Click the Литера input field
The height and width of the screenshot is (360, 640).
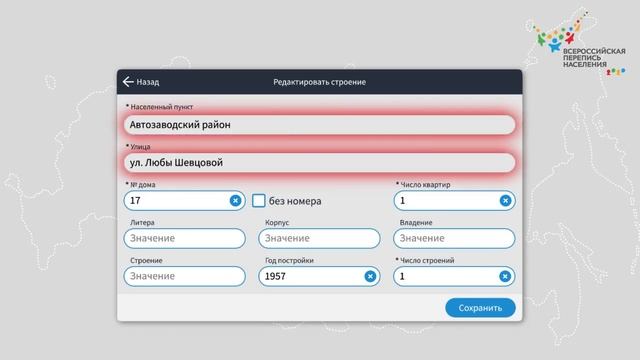pos(184,238)
